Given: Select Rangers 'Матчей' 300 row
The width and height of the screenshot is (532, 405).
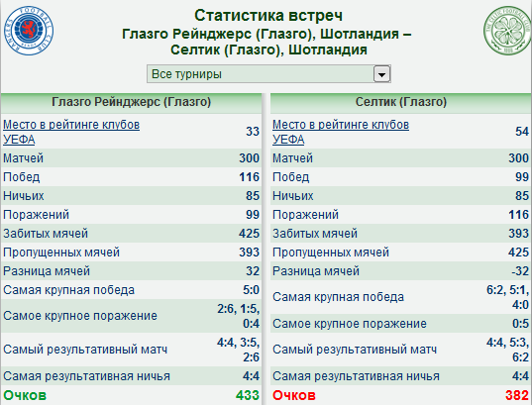Looking at the screenshot, I should tap(132, 158).
